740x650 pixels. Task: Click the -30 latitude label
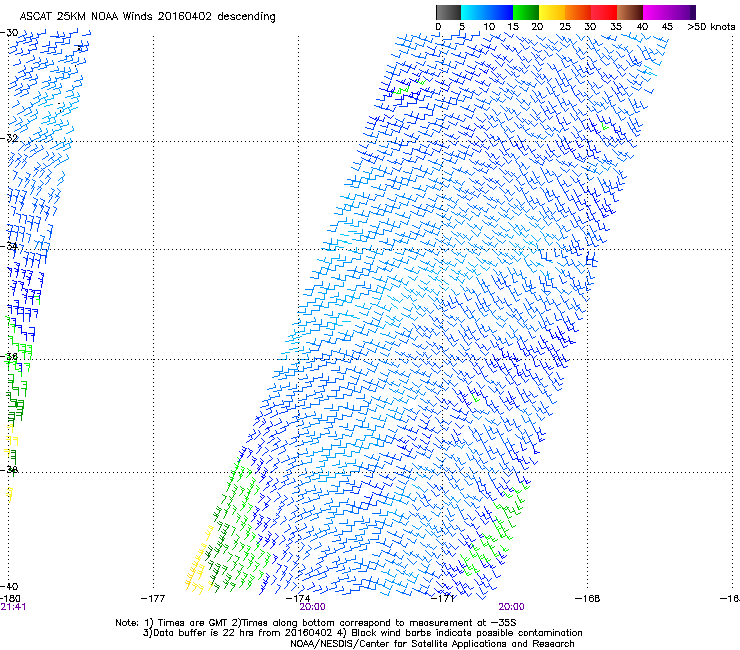[x=9, y=33]
